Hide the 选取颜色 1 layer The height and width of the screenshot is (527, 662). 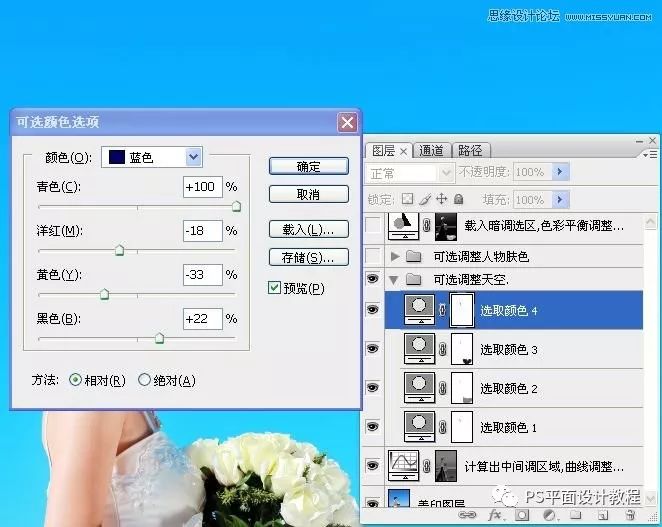(373, 427)
